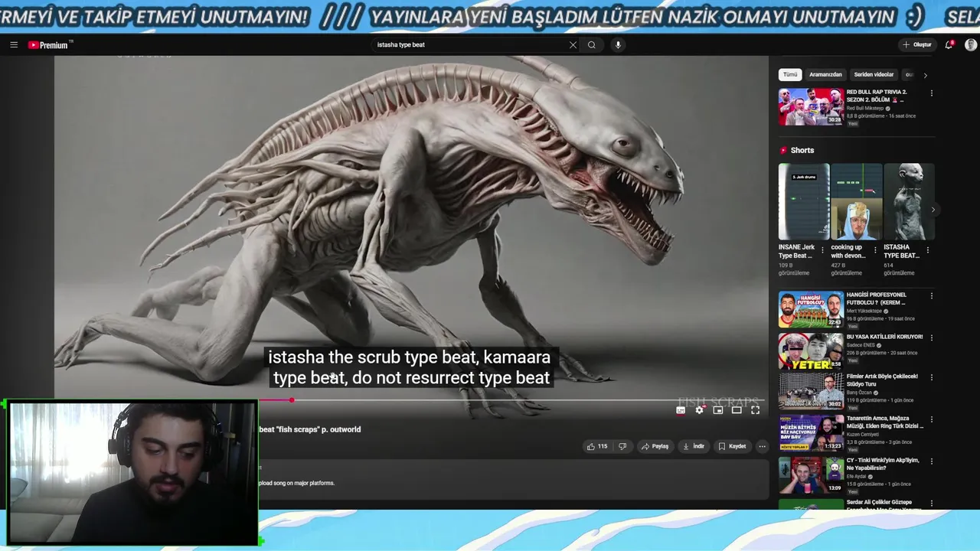Image resolution: width=980 pixels, height=551 pixels.
Task: Open the 'cooking up with devon' short thumbnail
Action: pos(857,201)
